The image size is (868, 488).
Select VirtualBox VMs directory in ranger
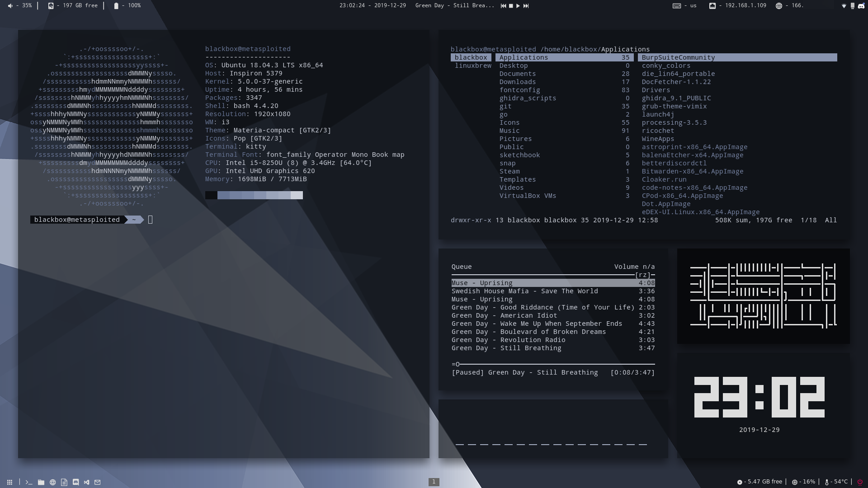pos(565,196)
